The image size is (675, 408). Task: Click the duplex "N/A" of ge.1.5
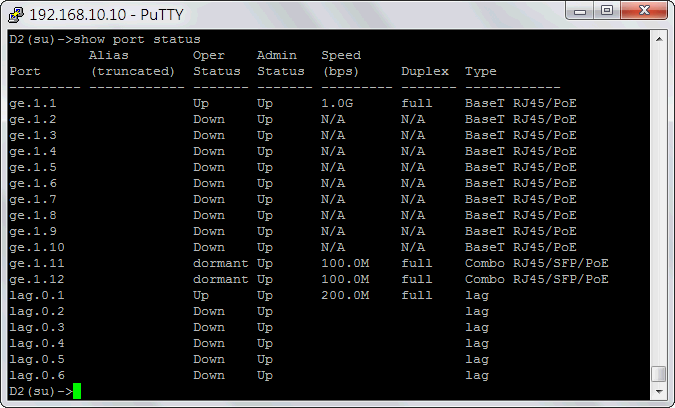pos(413,167)
